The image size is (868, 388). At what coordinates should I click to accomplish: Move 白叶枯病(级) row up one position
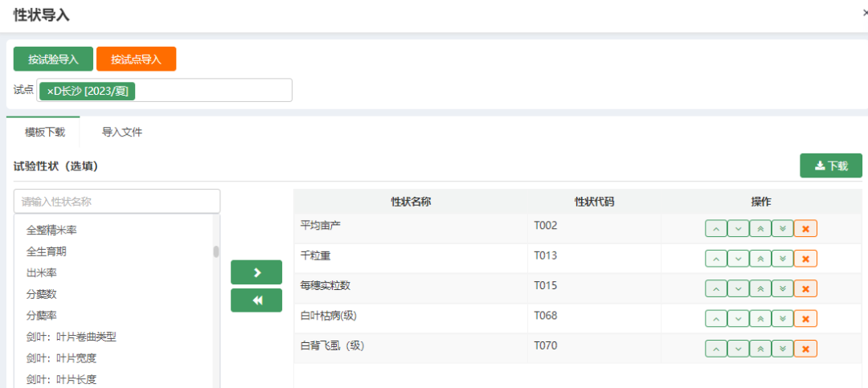pyautogui.click(x=716, y=318)
